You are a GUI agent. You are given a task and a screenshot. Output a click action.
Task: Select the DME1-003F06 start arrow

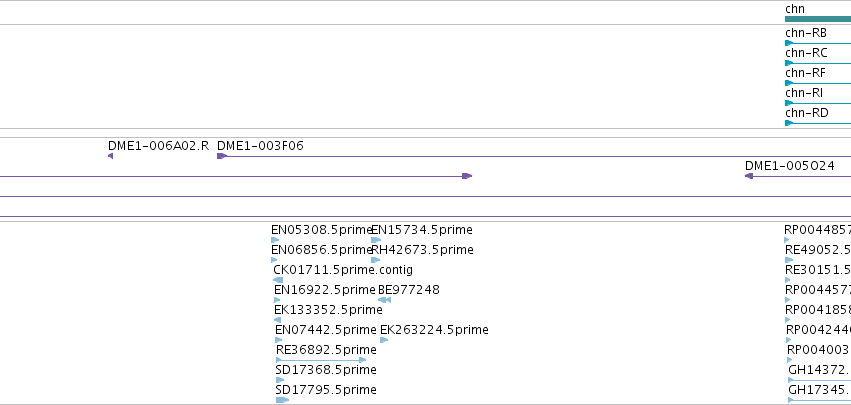point(221,156)
